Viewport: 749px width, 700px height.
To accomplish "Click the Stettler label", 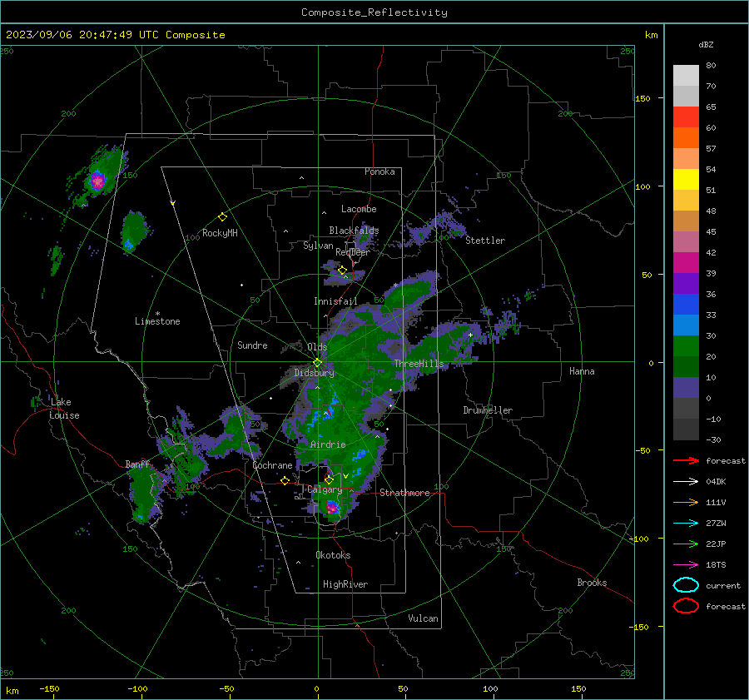I will pyautogui.click(x=485, y=241).
